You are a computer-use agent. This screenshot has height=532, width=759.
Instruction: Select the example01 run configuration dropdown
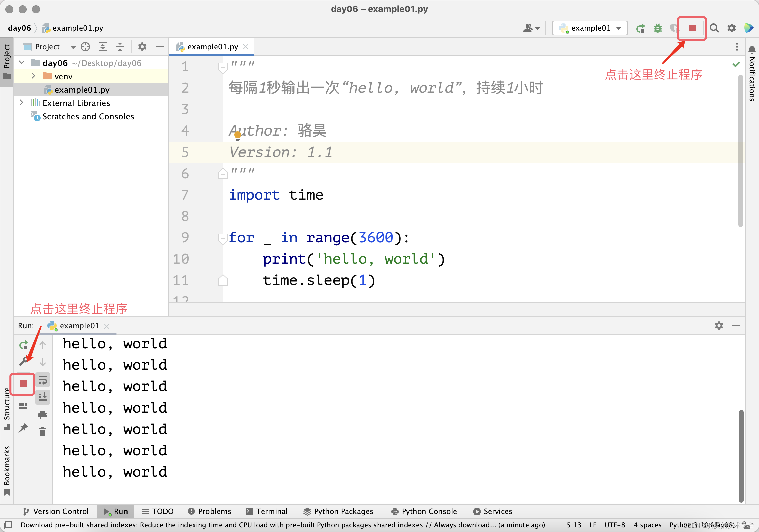pyautogui.click(x=591, y=28)
